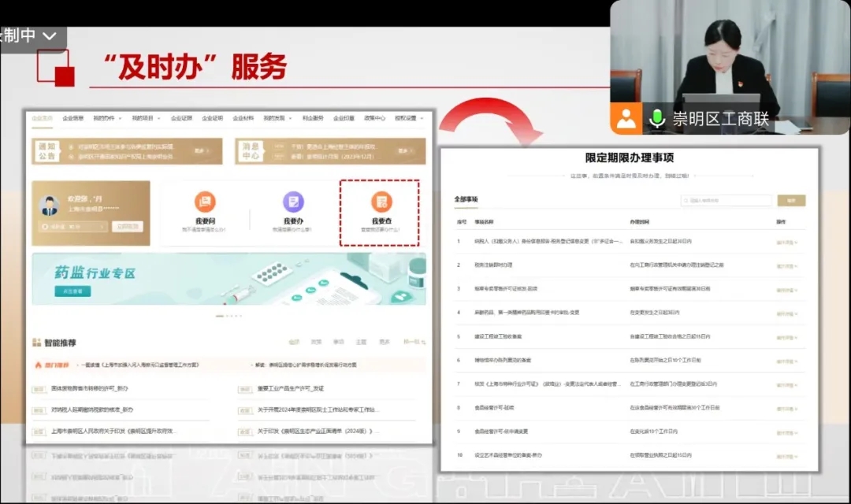Click the microphone icon beside 崇明区工商联

point(656,119)
